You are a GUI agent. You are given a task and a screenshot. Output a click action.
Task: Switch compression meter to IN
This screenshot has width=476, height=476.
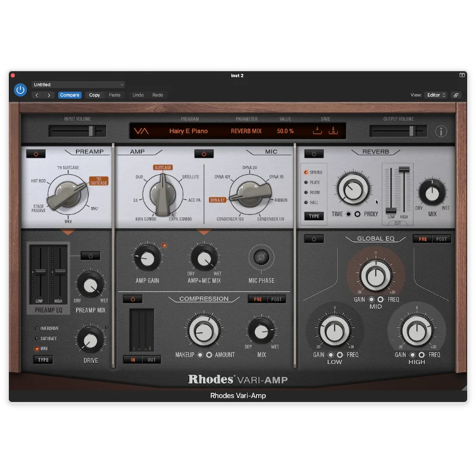133,360
